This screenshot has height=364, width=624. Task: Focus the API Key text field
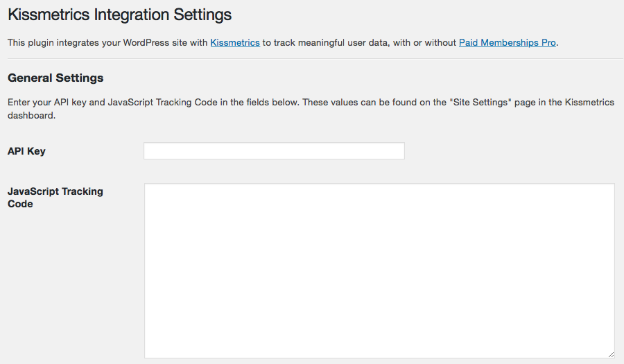274,151
